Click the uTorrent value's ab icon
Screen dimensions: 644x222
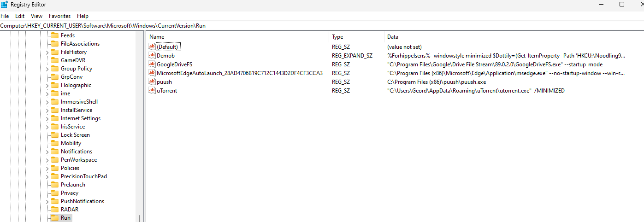(x=152, y=91)
